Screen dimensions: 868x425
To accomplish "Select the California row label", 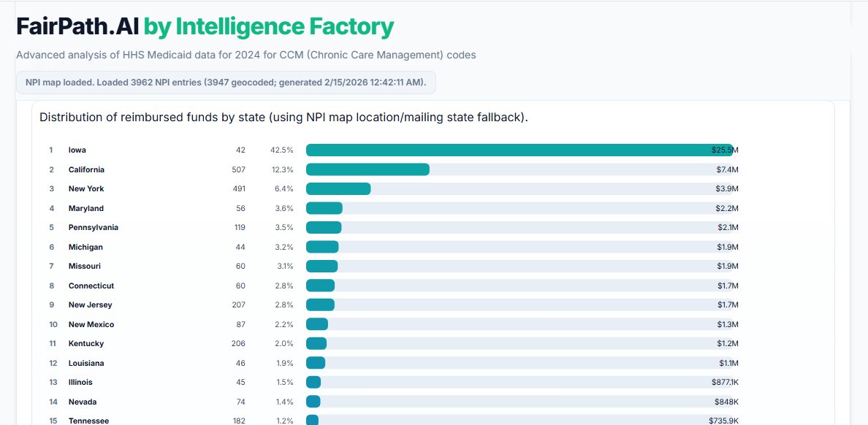I will (x=86, y=169).
